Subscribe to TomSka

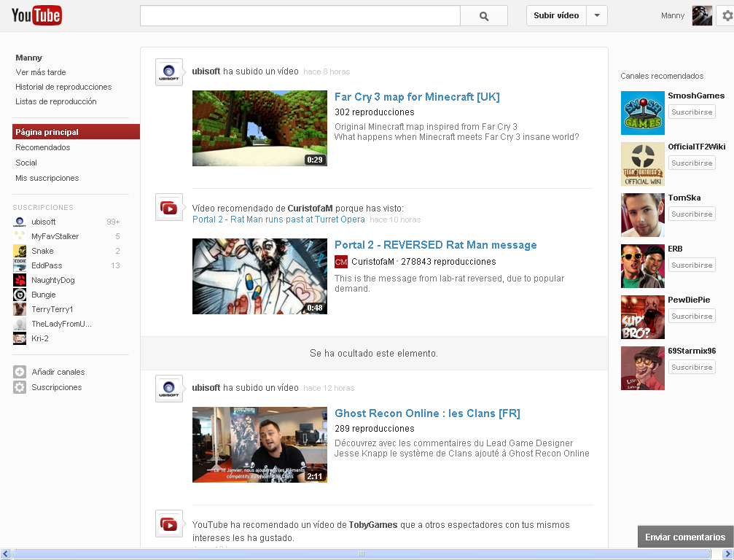692,214
